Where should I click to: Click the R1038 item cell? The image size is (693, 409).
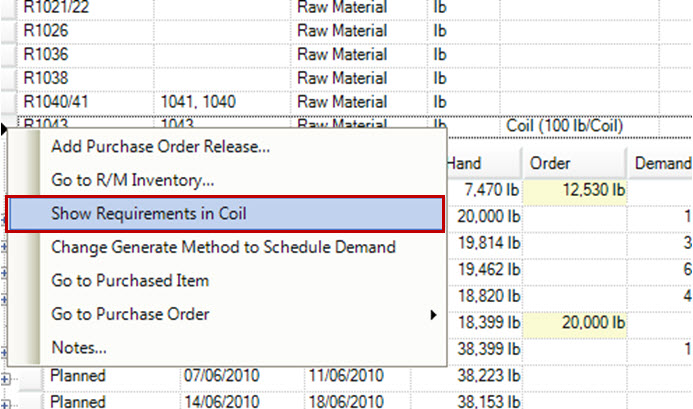pyautogui.click(x=46, y=78)
